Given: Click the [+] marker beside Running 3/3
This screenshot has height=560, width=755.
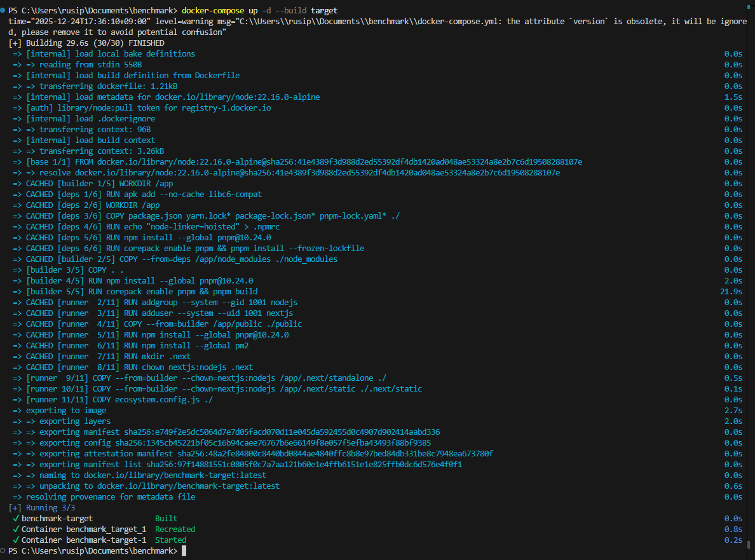Looking at the screenshot, I should pos(15,508).
